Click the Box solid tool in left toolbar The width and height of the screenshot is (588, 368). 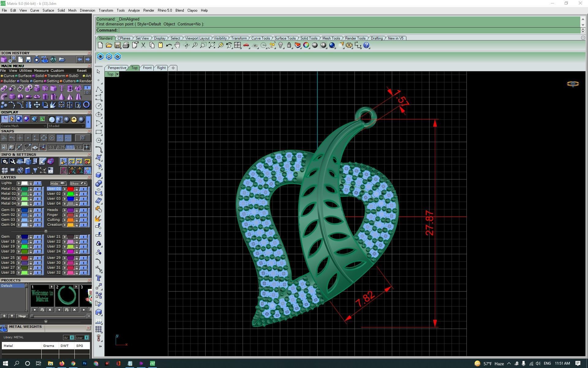pyautogui.click(x=99, y=175)
